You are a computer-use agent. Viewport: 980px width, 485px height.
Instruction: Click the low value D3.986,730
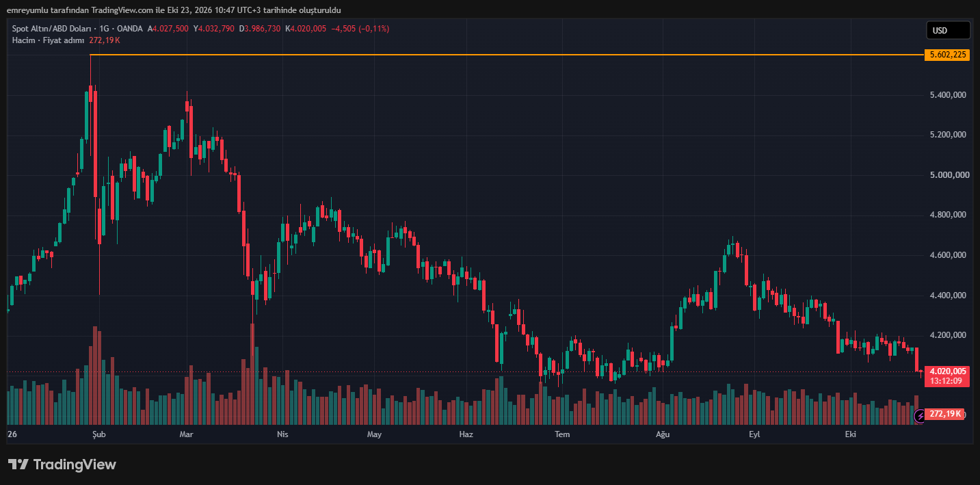click(x=260, y=29)
